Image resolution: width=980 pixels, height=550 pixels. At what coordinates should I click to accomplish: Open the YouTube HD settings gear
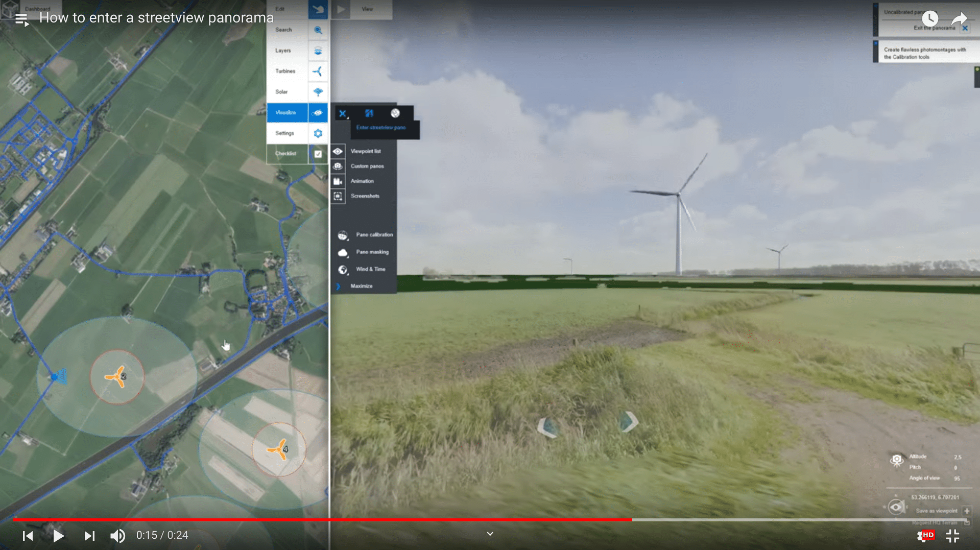[x=925, y=536]
